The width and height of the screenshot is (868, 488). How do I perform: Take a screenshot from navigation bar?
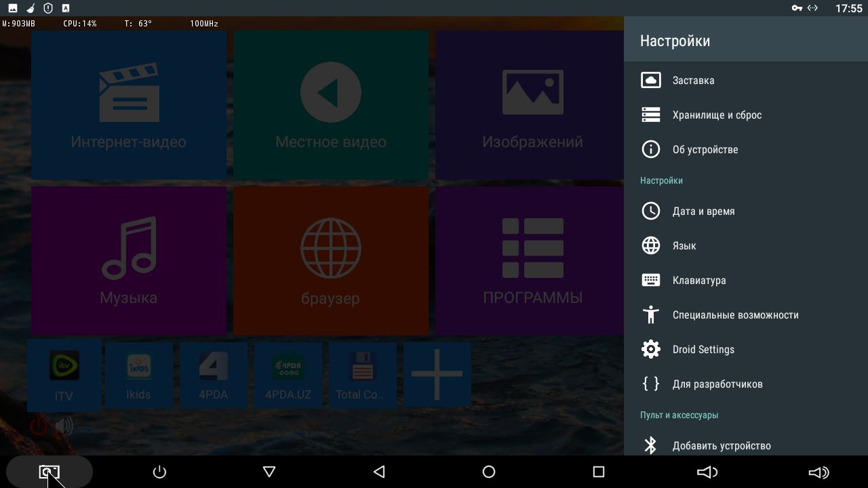(x=49, y=472)
